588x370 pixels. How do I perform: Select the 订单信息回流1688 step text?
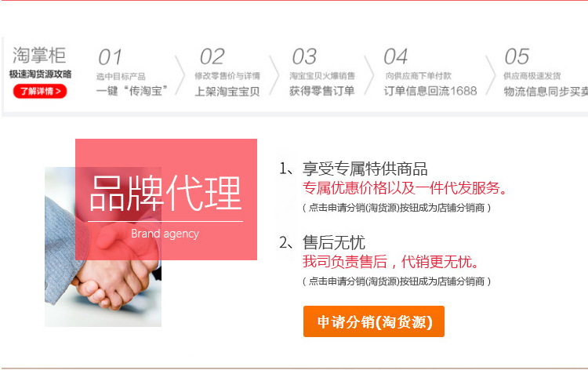(x=430, y=91)
